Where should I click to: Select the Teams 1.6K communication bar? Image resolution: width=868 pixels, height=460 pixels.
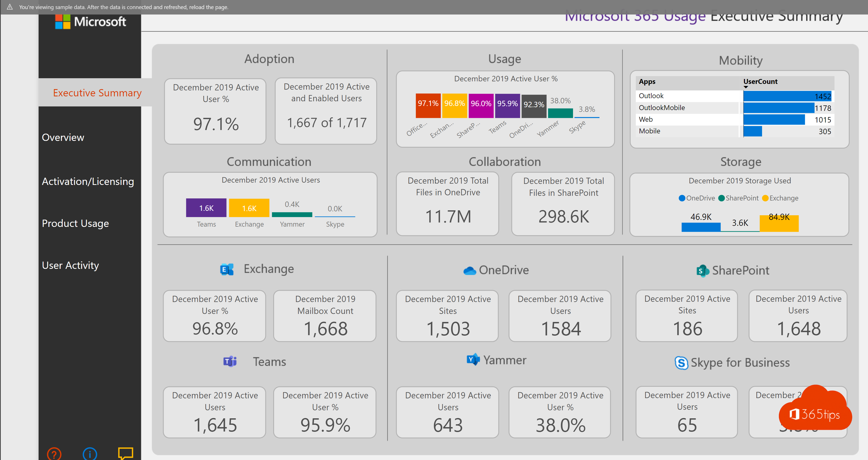[x=206, y=207]
